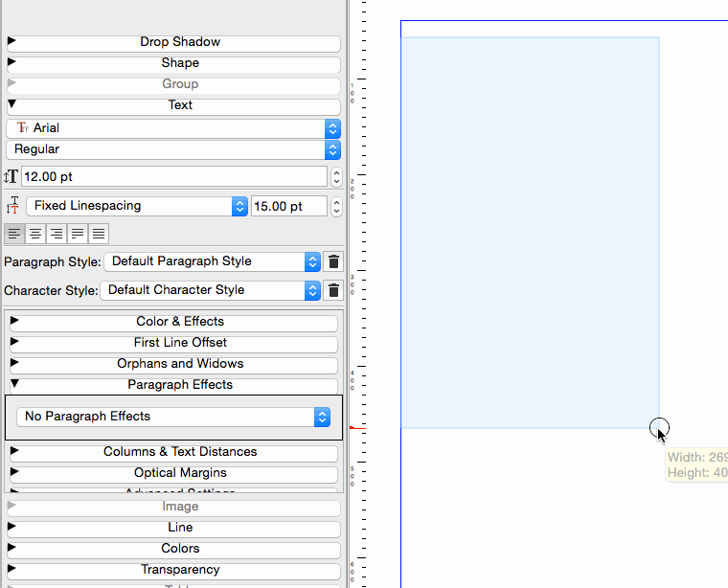This screenshot has height=588, width=728.
Task: Open the Arial font family dropdown
Action: 173,128
